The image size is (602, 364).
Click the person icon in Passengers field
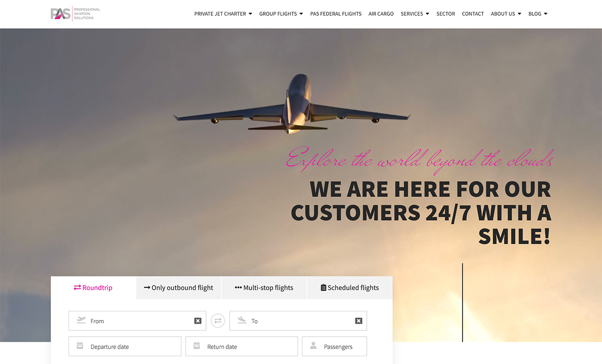pyautogui.click(x=314, y=345)
